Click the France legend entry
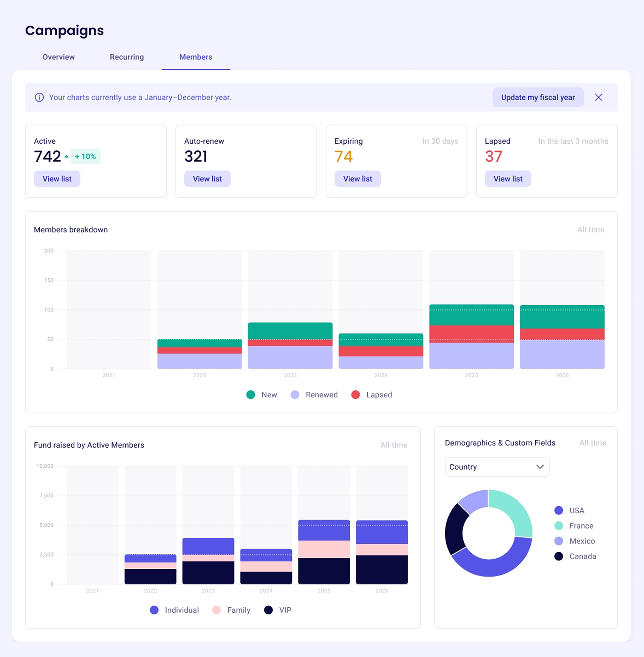This screenshot has height=657, width=644. coord(574,526)
